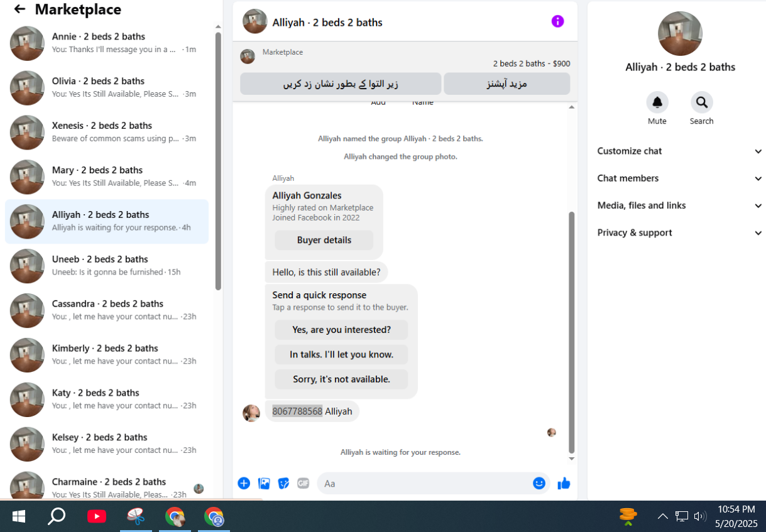
Task: Open Kimberly conversation
Action: coord(107,355)
